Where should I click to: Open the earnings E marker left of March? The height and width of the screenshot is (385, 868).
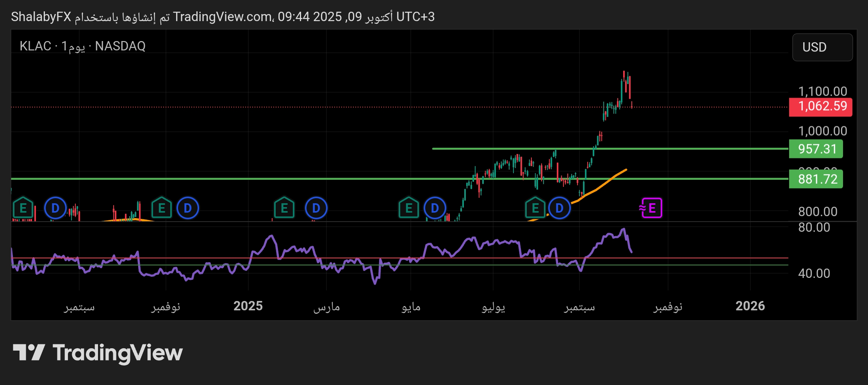284,208
